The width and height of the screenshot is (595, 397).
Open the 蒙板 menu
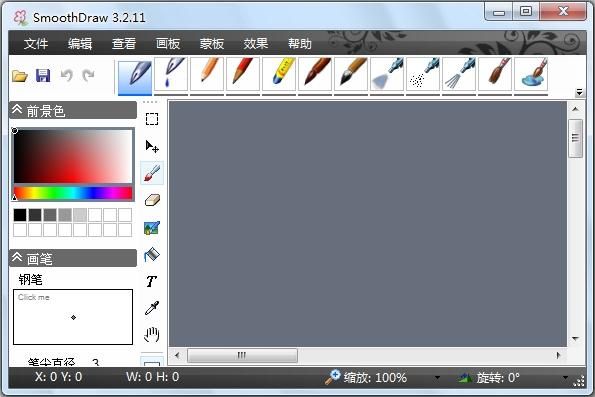[x=212, y=44]
